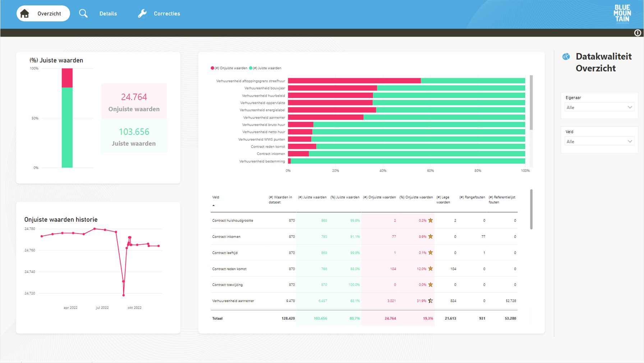Click the home icon in Overzicht button
This screenshot has height=363, width=644.
24,14
